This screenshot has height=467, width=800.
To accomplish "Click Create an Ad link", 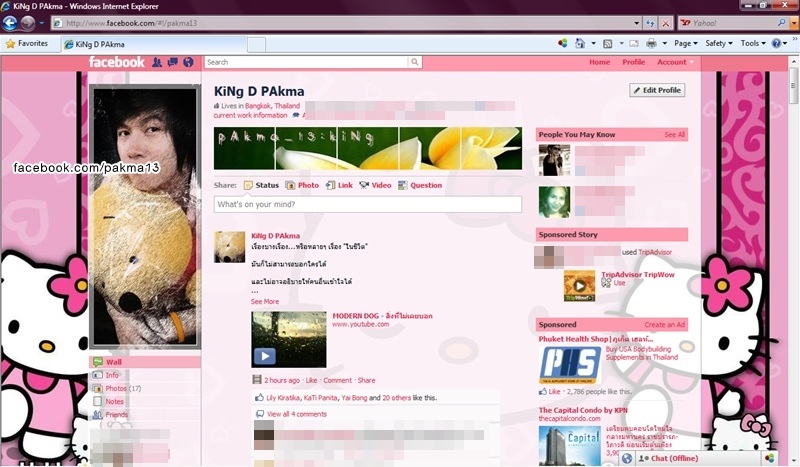I will tap(664, 325).
